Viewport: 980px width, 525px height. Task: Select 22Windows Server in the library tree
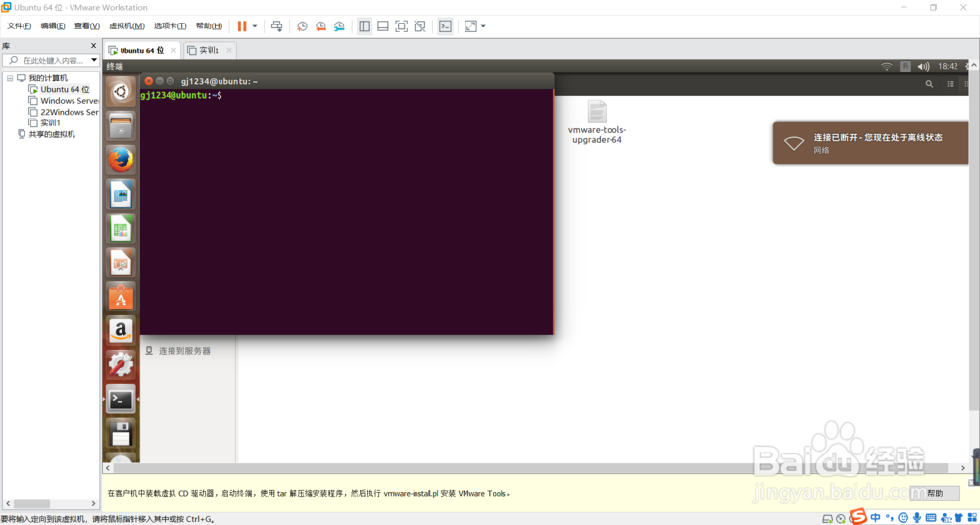tap(65, 112)
